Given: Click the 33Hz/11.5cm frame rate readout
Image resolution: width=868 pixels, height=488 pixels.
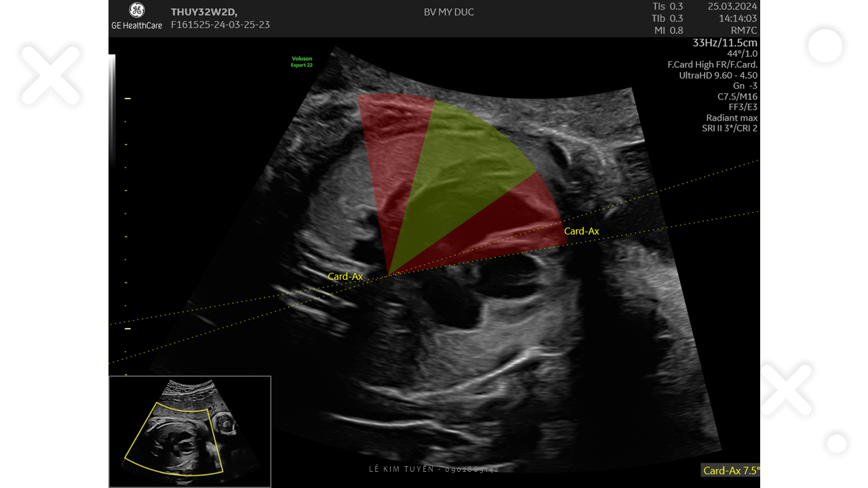Looking at the screenshot, I should [x=724, y=43].
